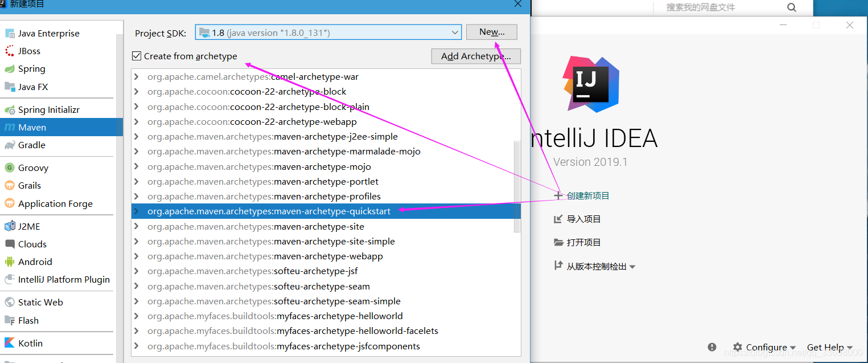The width and height of the screenshot is (868, 363).
Task: Expand camel-archetype-war node
Action: [x=136, y=76]
